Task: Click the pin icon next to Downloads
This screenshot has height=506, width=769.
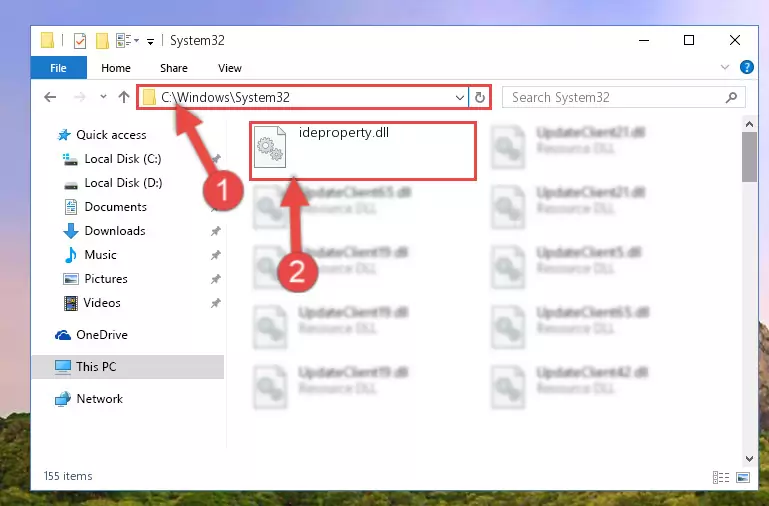Action: pos(215,231)
